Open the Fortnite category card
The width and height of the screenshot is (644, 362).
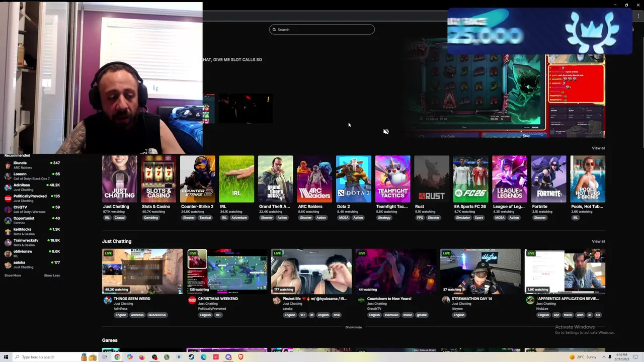pos(548,179)
